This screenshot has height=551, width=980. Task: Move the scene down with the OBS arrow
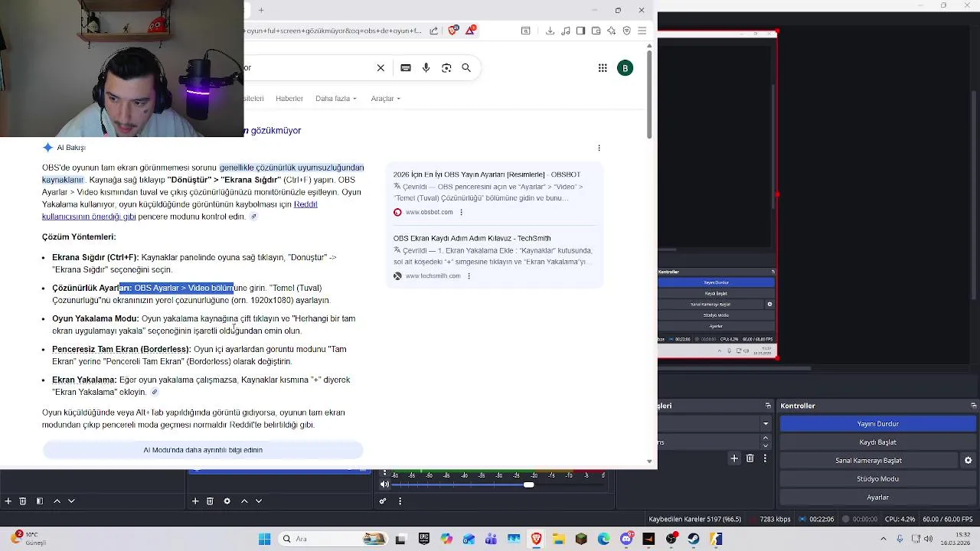[x=71, y=500]
